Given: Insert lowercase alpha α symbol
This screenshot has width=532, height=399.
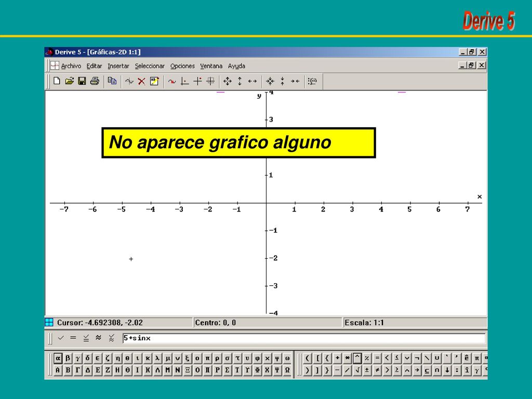Looking at the screenshot, I should coord(58,358).
